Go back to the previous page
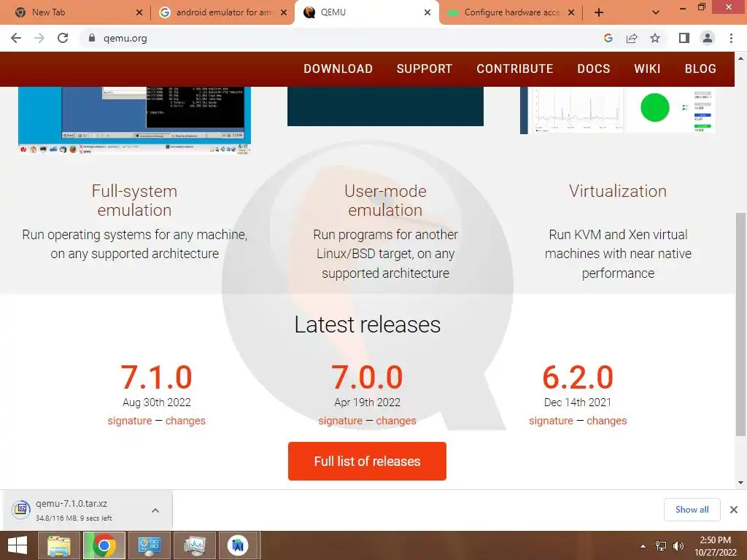Screen dimensions: 747x560 pos(16,38)
